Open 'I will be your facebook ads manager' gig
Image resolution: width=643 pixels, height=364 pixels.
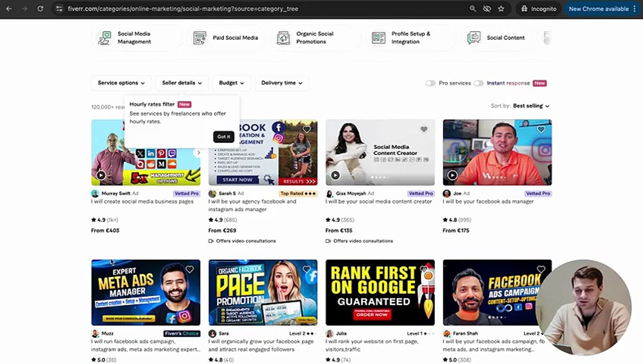[488, 202]
